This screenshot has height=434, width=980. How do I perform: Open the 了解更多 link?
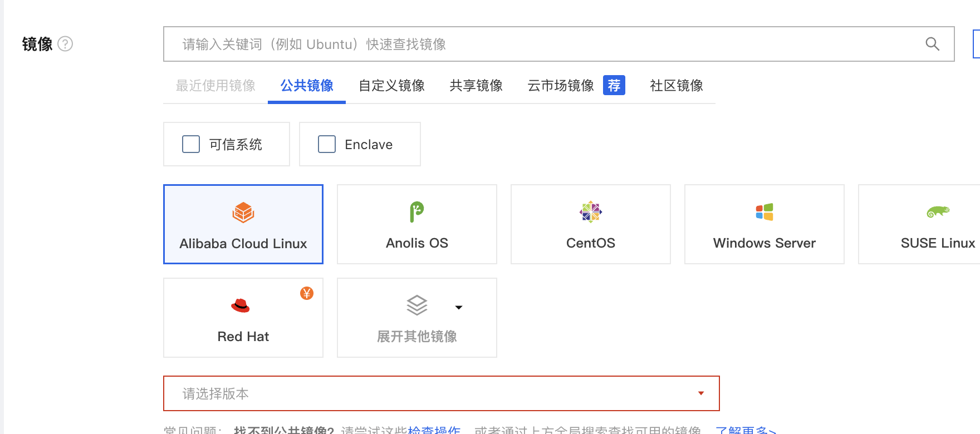[x=746, y=430]
